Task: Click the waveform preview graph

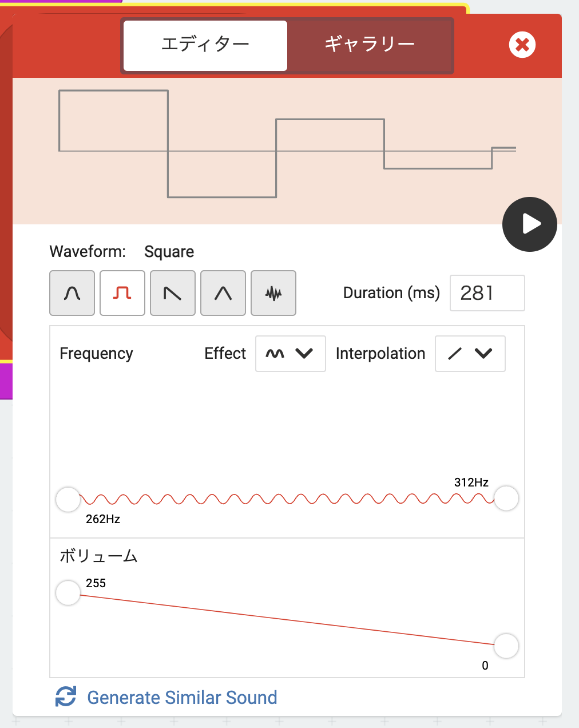Action: tap(287, 150)
